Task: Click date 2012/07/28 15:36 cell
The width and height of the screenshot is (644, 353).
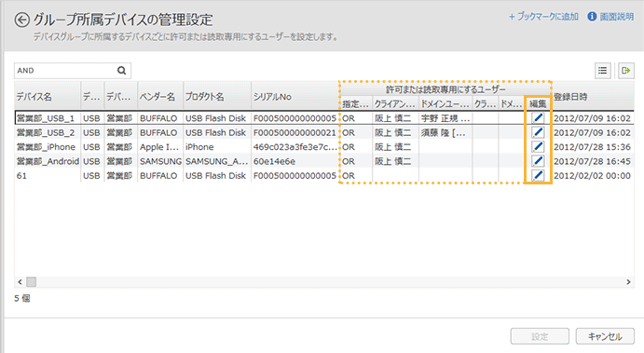Action: pyautogui.click(x=592, y=147)
